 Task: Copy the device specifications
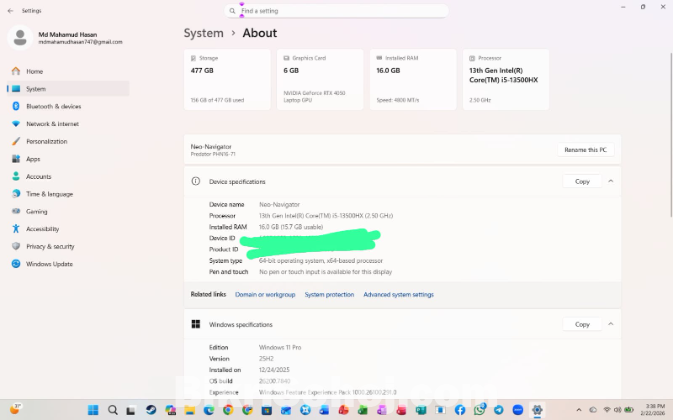click(x=582, y=181)
